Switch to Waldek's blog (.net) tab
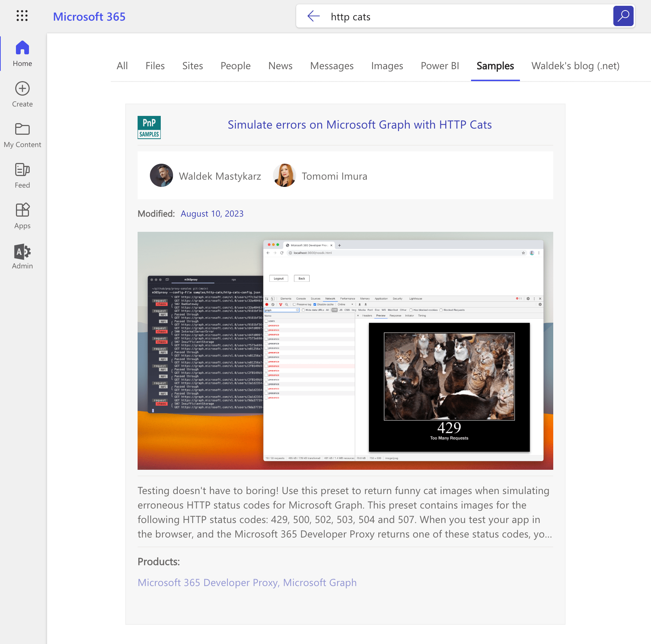This screenshot has width=651, height=644. (x=575, y=66)
